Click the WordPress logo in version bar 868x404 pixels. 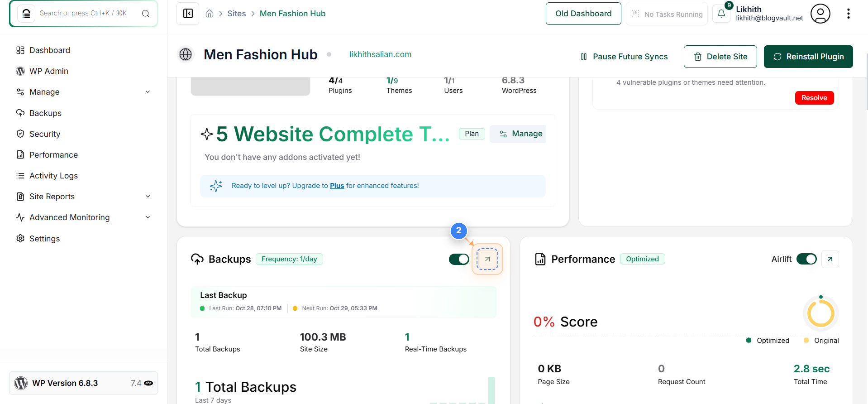[21, 383]
